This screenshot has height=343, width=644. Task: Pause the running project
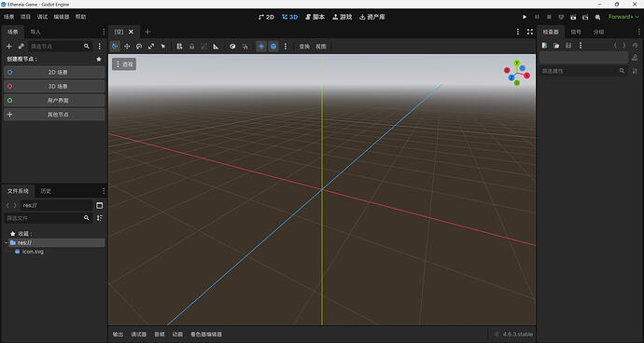[537, 17]
